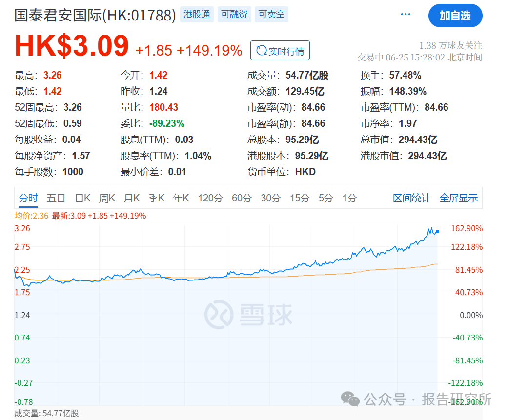Click the 均价:2.36 label above chart
Viewport: 508px width, 420px height.
[31, 216]
